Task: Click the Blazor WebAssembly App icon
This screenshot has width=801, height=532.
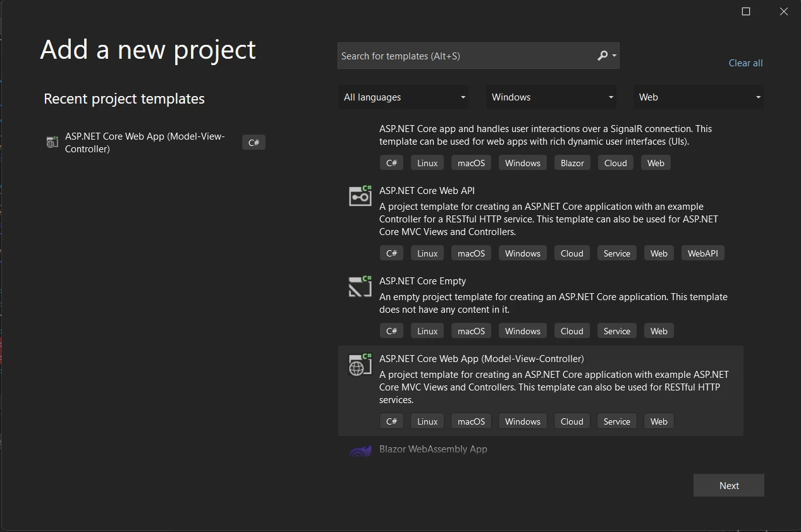Action: click(360, 451)
